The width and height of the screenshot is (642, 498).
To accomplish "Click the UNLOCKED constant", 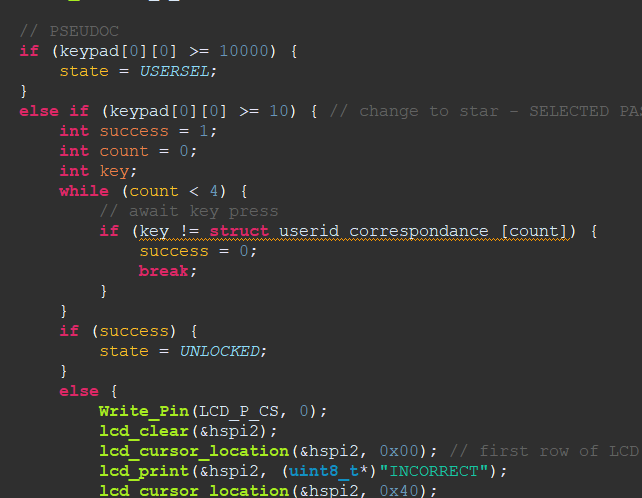I will pos(221,351).
